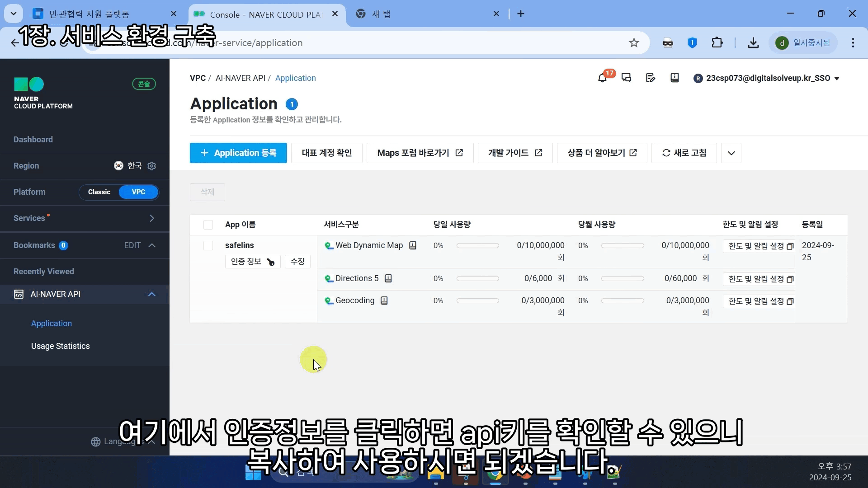The width and height of the screenshot is (868, 488).
Task: Check the safelins app row checkbox
Action: pyautogui.click(x=208, y=245)
